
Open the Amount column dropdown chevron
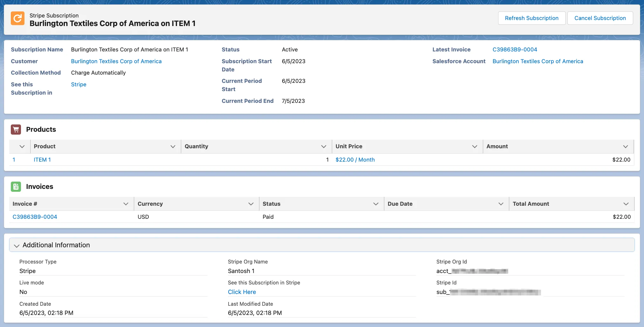tap(626, 146)
